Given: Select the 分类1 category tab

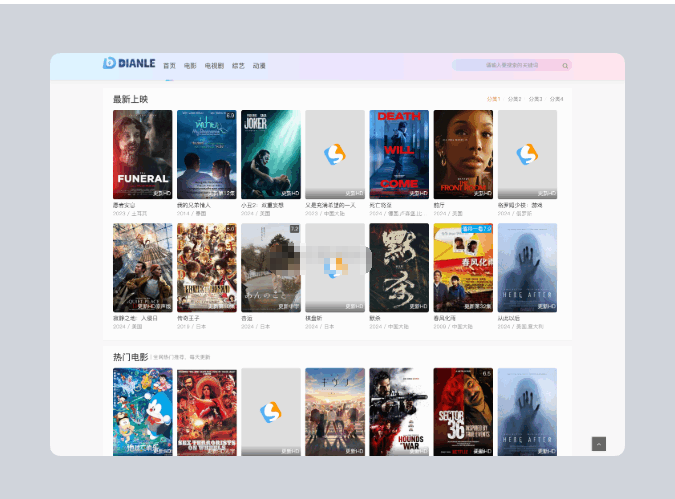Looking at the screenshot, I should pyautogui.click(x=493, y=99).
